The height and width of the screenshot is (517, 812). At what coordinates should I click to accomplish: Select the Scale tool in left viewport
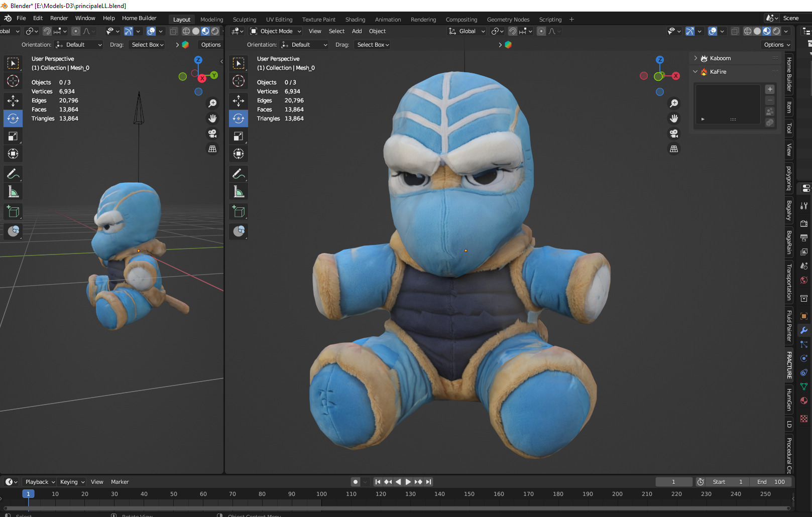tap(13, 136)
